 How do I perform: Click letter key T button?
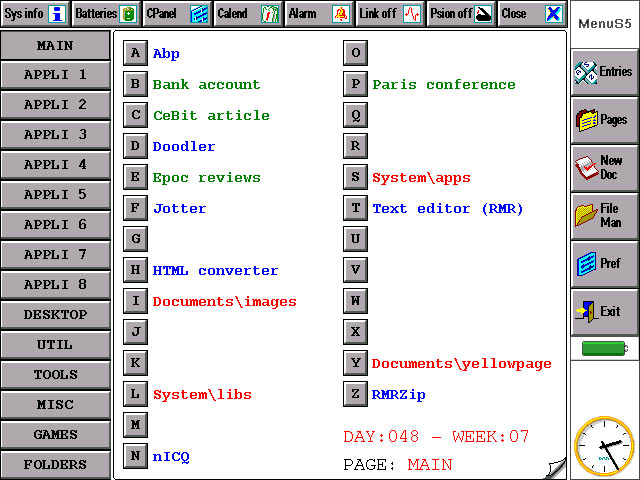pos(356,208)
